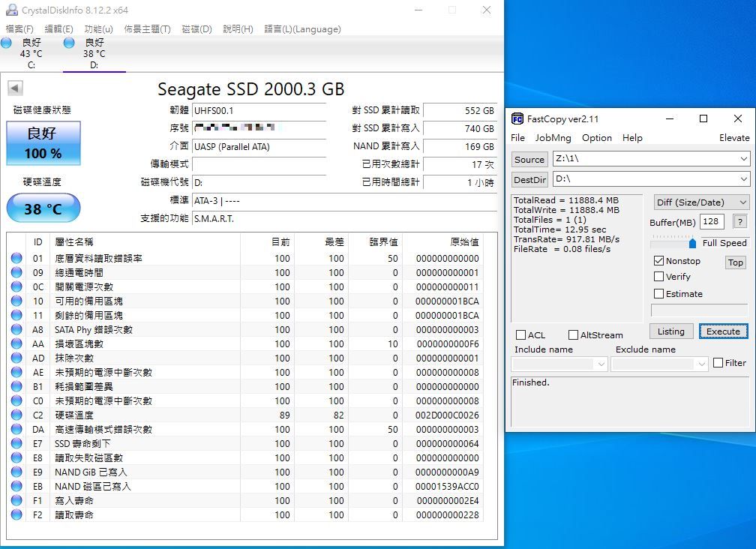Click status orb of attribute E9 row
The height and width of the screenshot is (549, 756).
[16, 472]
